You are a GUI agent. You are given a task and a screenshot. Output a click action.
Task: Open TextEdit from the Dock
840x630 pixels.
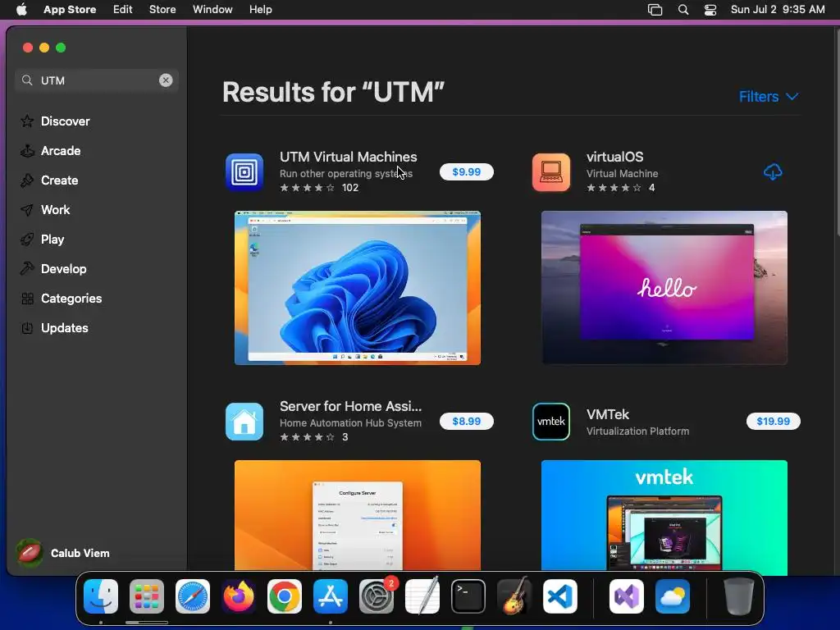[x=422, y=596]
